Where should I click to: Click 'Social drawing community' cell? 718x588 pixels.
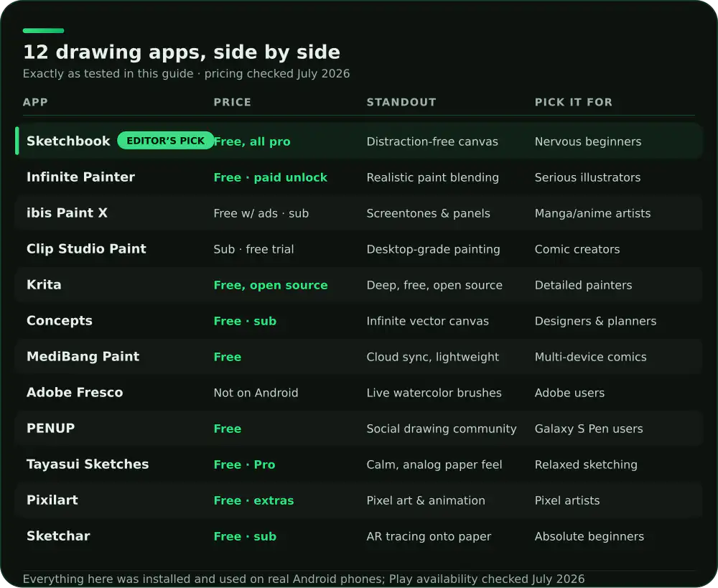point(442,429)
